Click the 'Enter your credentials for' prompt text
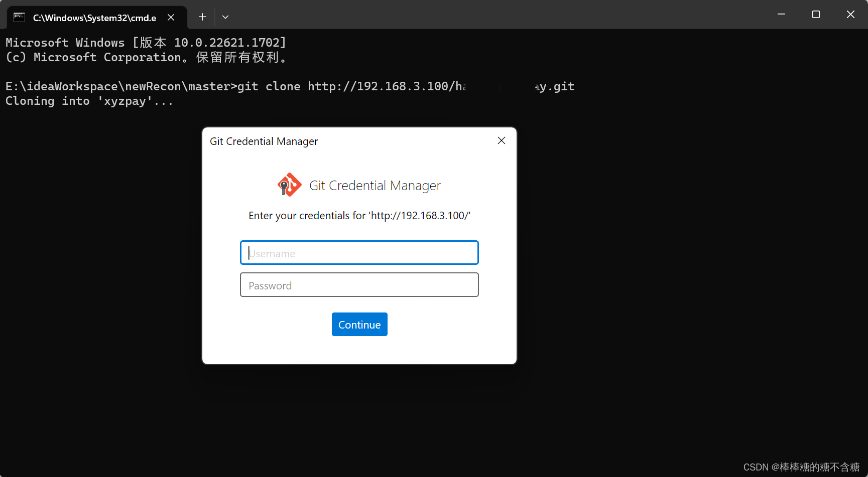 (359, 216)
